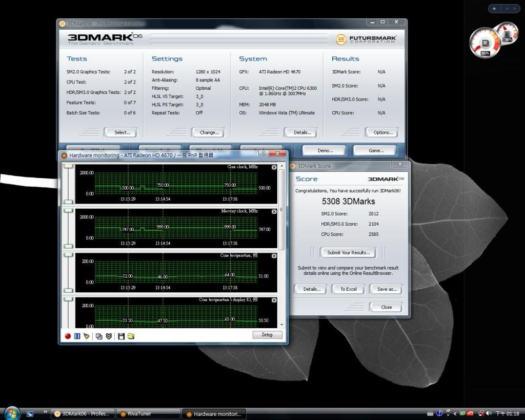Click the red record button in Hardware monitoring
The image size is (525, 420).
68,336
